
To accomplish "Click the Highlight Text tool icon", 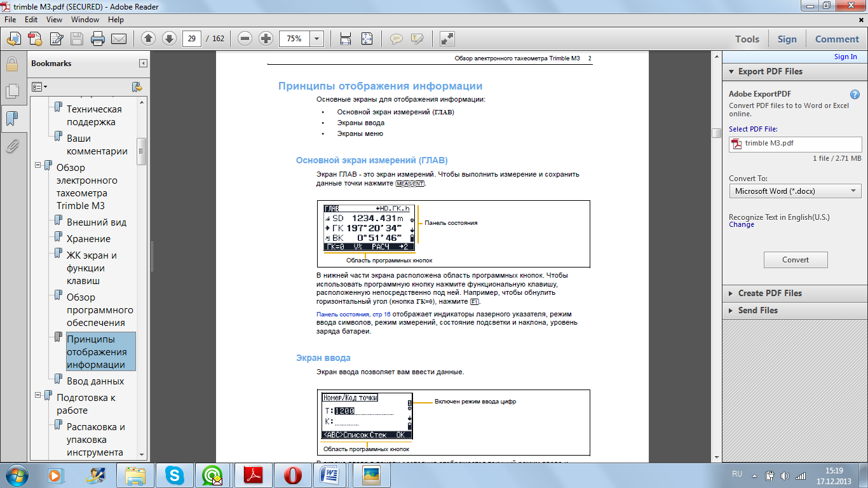I will [417, 39].
